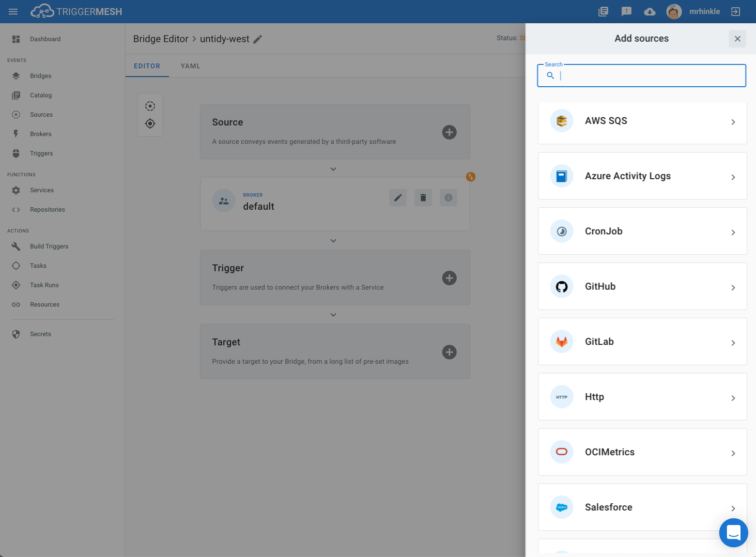Open the docs library icon in header
This screenshot has height=557, width=756.
[x=603, y=12]
